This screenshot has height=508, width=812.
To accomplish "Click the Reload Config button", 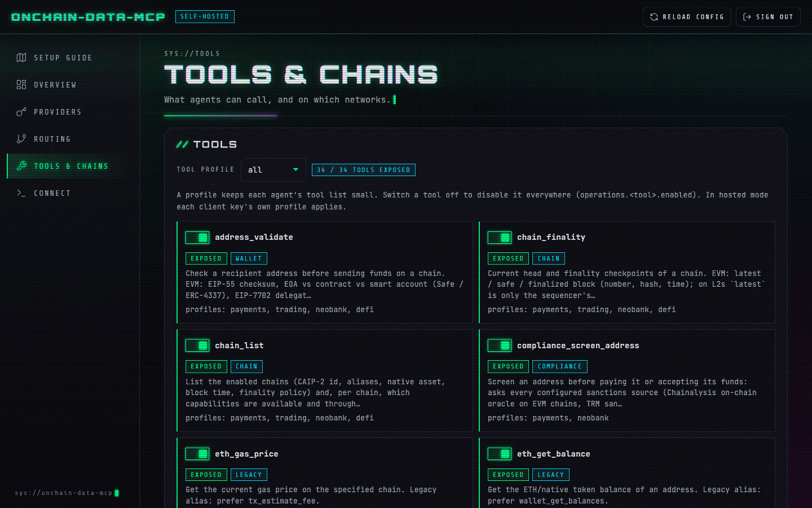I will [x=687, y=17].
